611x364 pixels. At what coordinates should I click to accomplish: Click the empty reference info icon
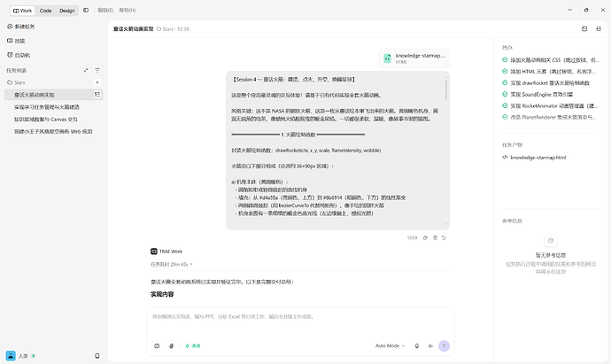click(551, 241)
